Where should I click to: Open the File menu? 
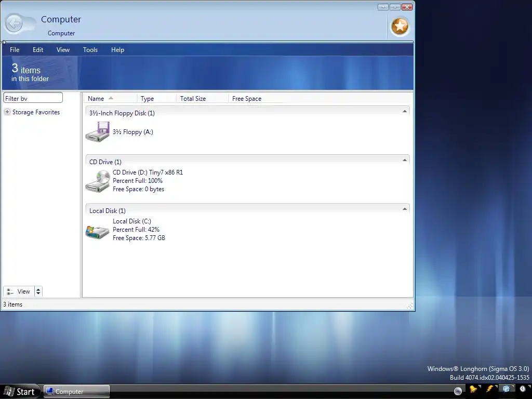click(15, 49)
